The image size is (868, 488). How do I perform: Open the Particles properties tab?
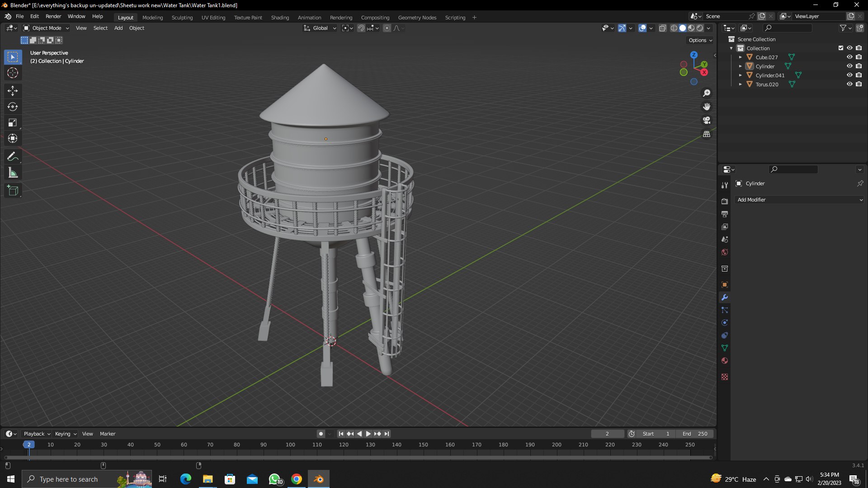point(725,310)
